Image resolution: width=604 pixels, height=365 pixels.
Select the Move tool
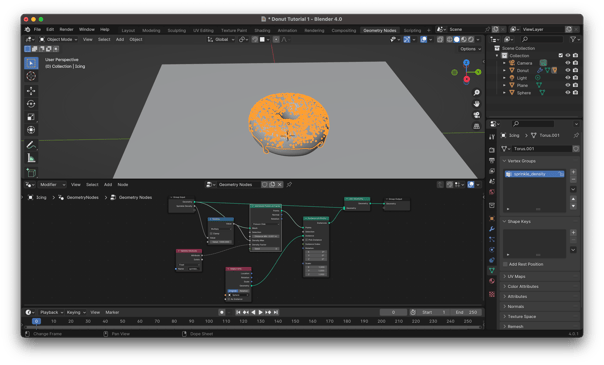pos(31,91)
